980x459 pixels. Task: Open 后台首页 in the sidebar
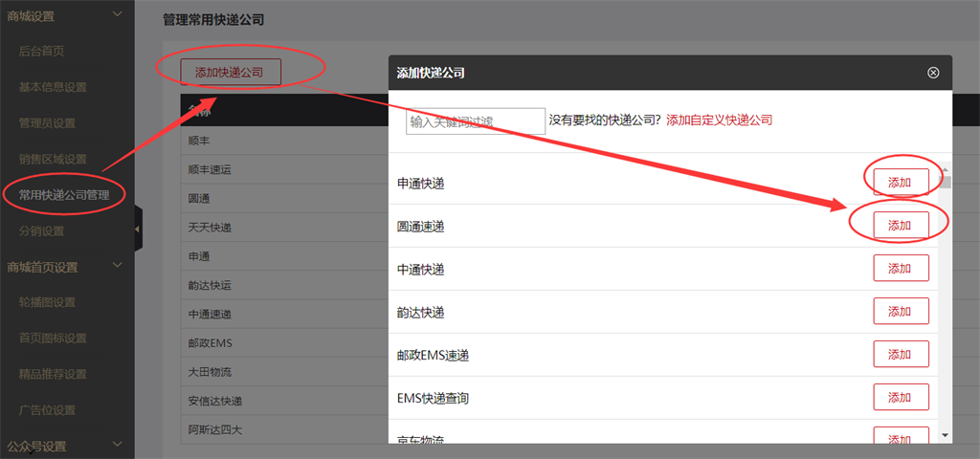pos(41,52)
